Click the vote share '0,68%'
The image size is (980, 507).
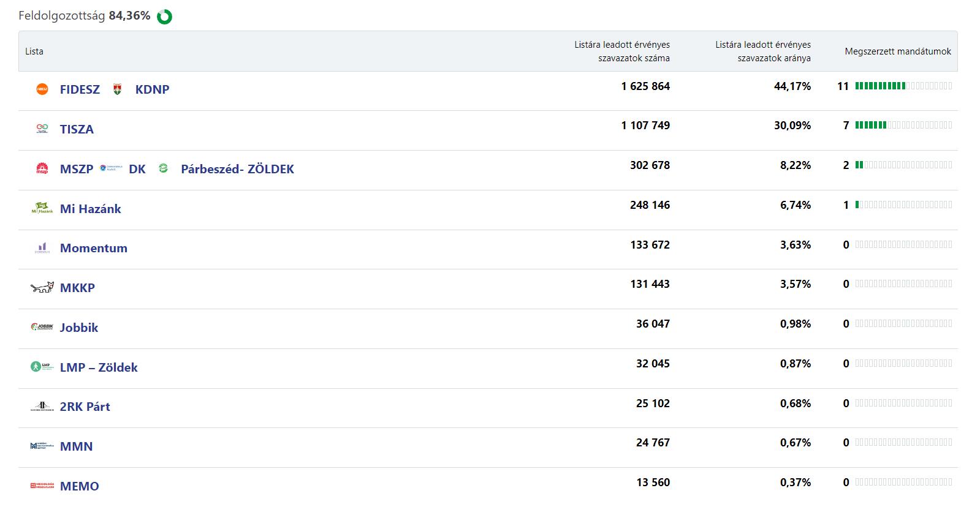click(796, 404)
